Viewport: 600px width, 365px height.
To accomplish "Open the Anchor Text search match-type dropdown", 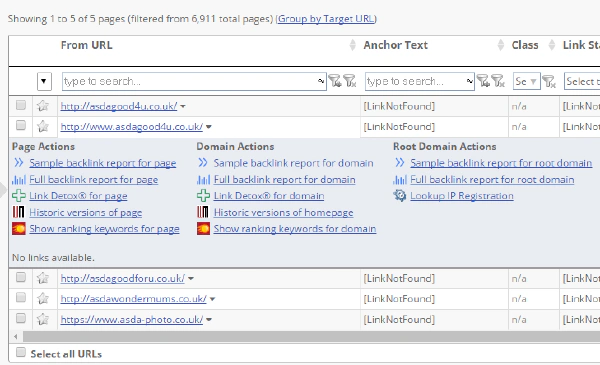I will pos(470,81).
